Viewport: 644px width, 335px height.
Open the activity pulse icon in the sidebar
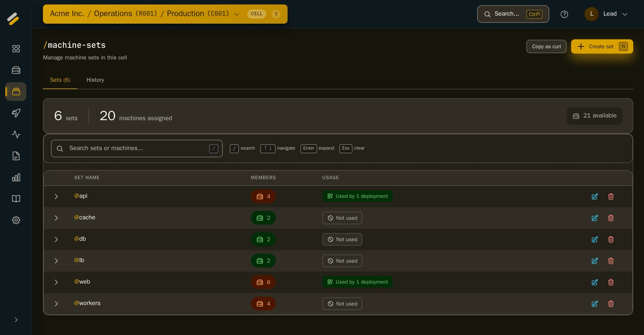coord(16,134)
